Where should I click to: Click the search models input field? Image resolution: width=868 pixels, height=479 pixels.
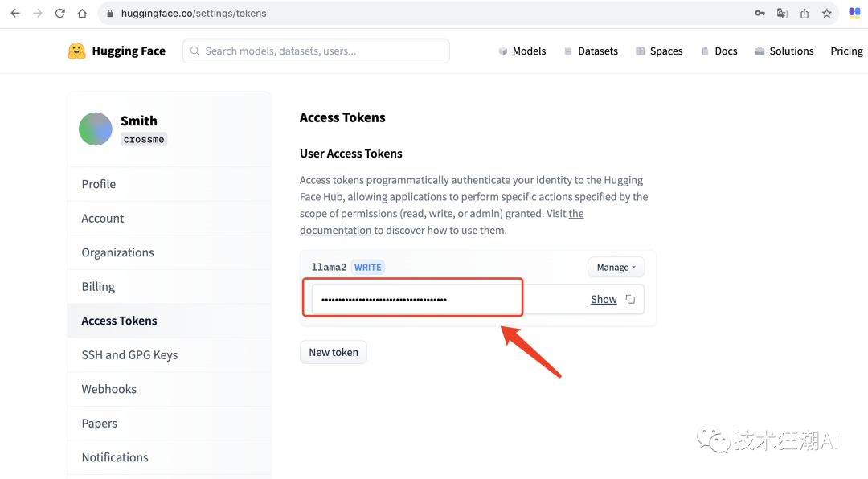pyautogui.click(x=316, y=51)
